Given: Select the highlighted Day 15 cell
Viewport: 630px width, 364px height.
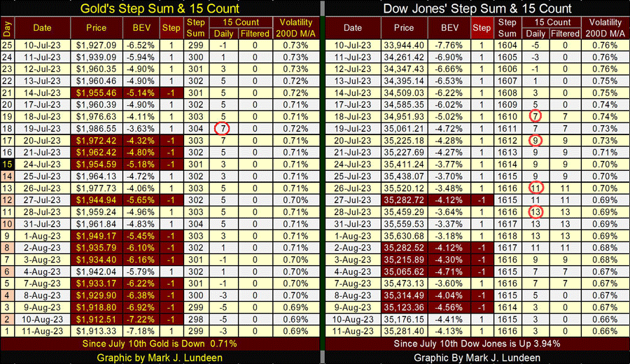Looking at the screenshot, I should coord(6,164).
